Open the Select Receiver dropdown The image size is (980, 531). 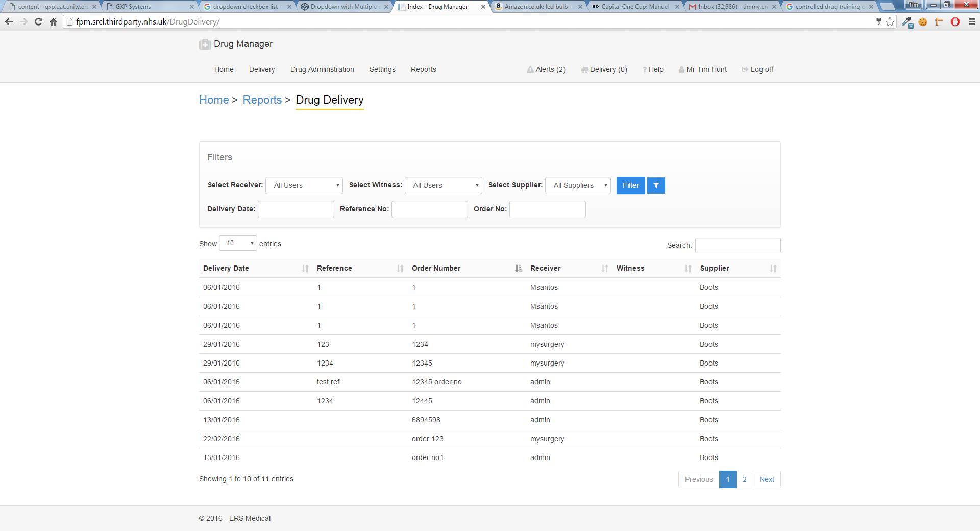click(304, 185)
